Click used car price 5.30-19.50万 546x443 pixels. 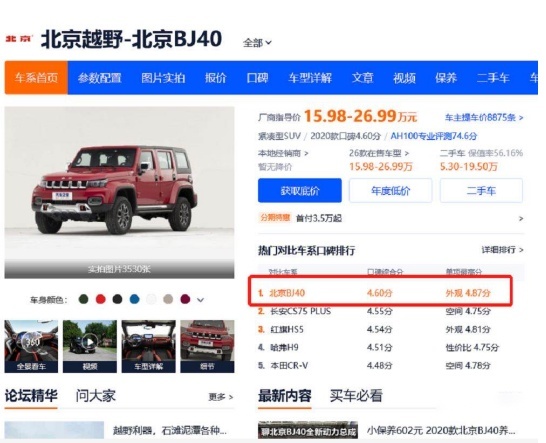click(x=468, y=166)
